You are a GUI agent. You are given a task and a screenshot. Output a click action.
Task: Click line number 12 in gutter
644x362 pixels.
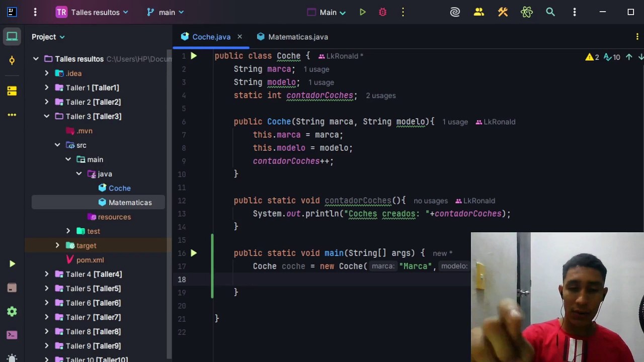181,201
